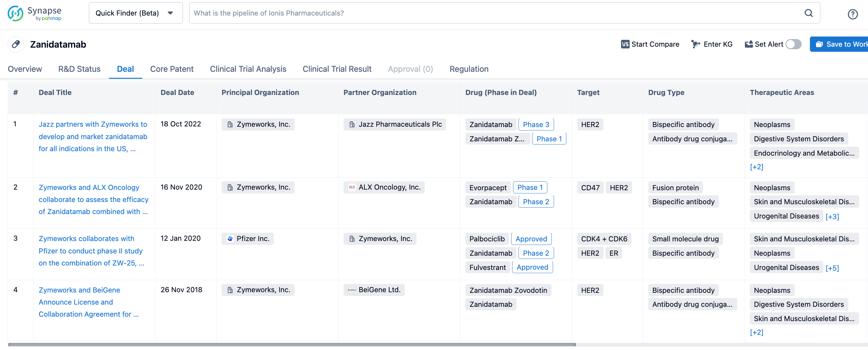Expand the +2 therapeutic areas in row 1
Image resolution: width=868 pixels, height=350 pixels.
click(757, 167)
